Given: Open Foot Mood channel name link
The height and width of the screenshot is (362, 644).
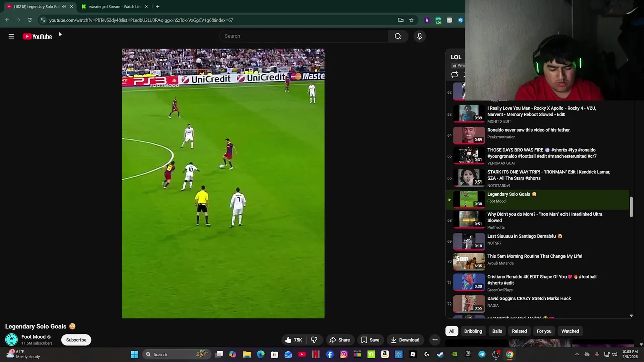Looking at the screenshot, I should pos(33,337).
